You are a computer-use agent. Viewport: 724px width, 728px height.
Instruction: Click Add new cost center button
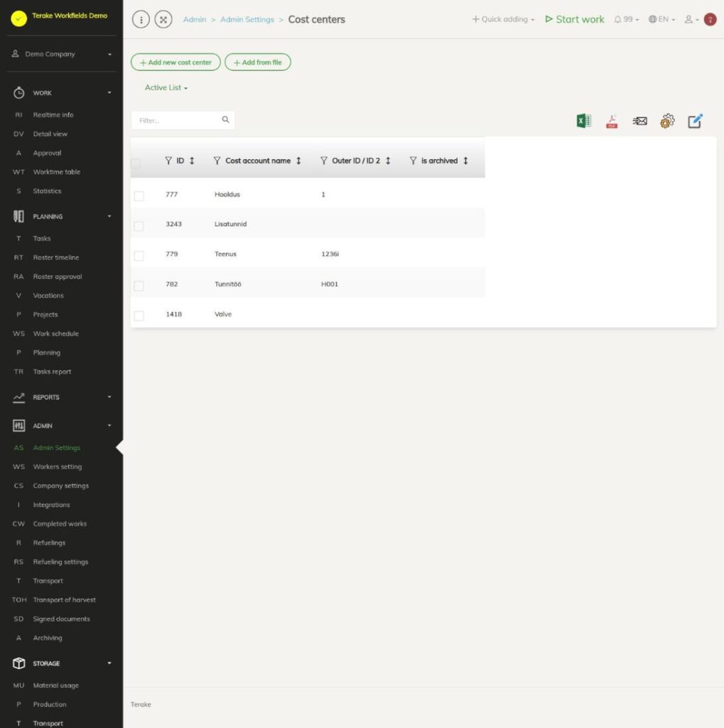coord(175,63)
